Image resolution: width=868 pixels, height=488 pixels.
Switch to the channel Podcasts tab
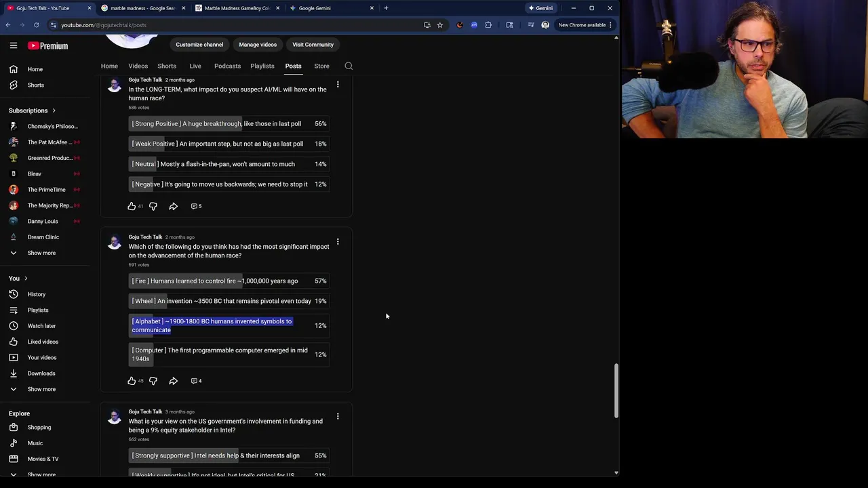click(227, 66)
